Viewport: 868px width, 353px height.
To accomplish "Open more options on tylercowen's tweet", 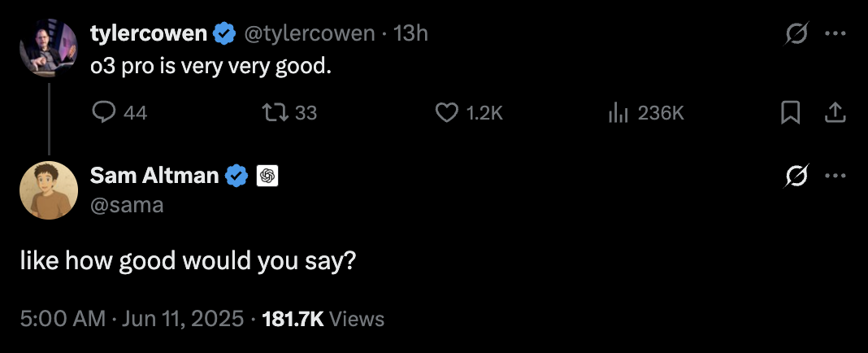I will pyautogui.click(x=835, y=34).
